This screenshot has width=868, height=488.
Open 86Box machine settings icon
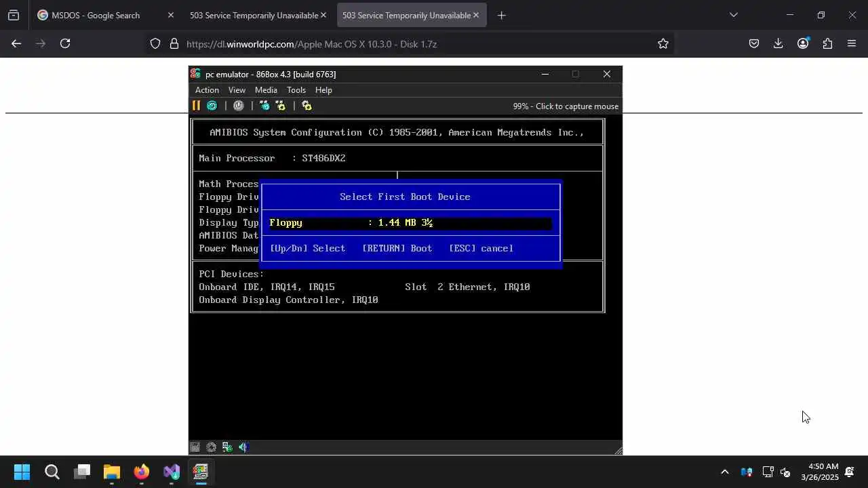pyautogui.click(x=307, y=106)
